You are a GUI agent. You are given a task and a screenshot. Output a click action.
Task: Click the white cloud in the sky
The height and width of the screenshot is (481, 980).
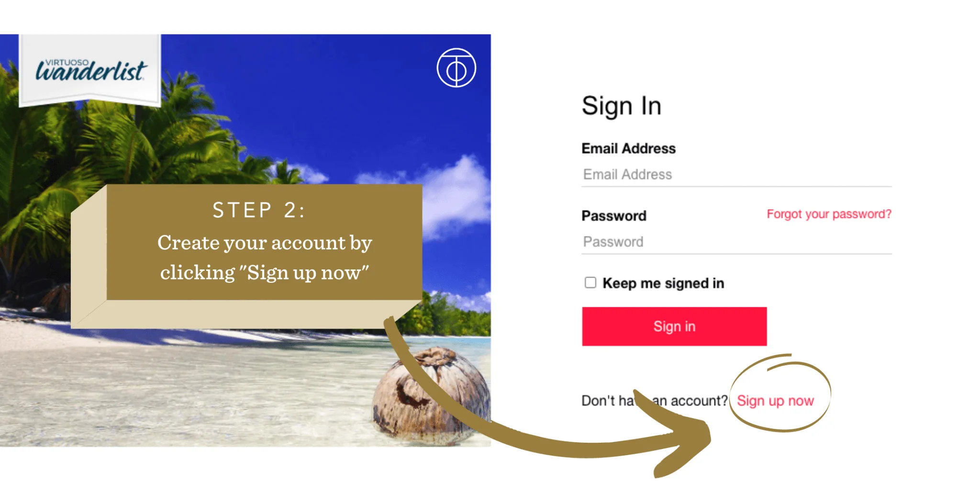pyautogui.click(x=455, y=196)
